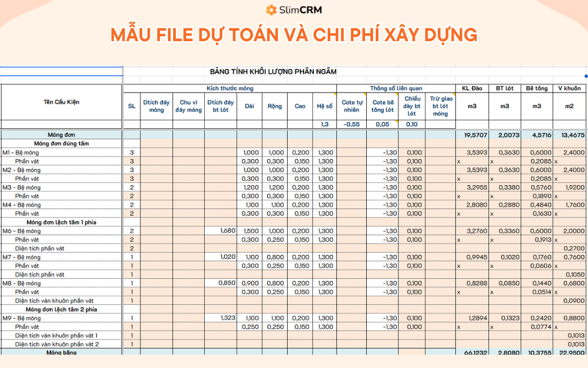Select the title MẪU FILE DỰ TOÁN VÀ CHI PHÍ XÂY DỰNG
The image size is (588, 368).
pyautogui.click(x=294, y=34)
